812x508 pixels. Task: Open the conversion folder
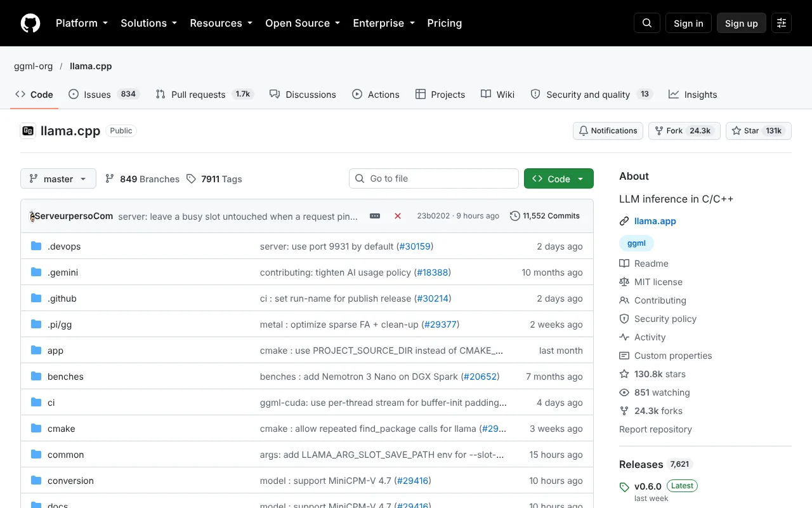[70, 481]
